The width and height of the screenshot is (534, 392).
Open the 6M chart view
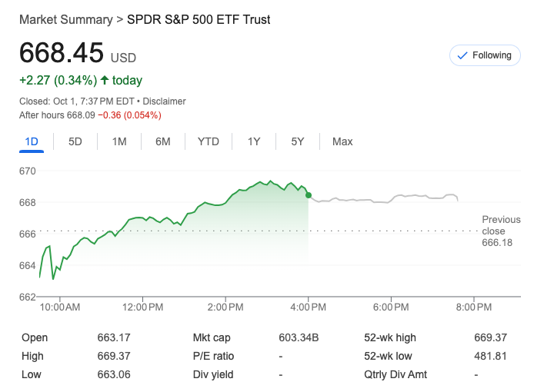[162, 141]
